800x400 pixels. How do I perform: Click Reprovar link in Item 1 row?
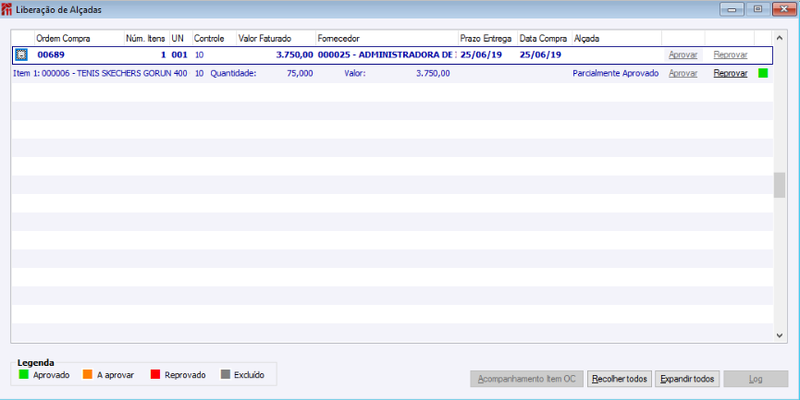tap(730, 73)
